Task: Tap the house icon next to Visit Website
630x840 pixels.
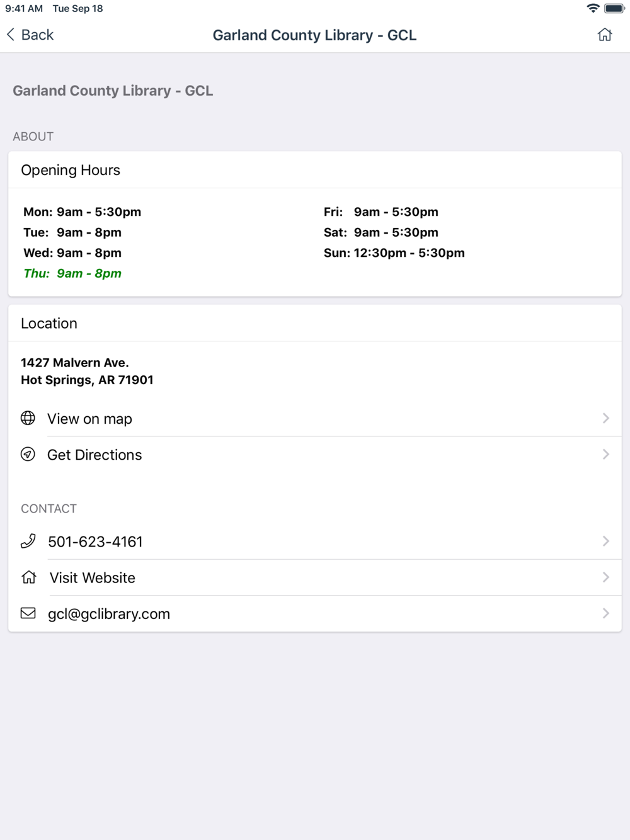Action: pos(28,577)
